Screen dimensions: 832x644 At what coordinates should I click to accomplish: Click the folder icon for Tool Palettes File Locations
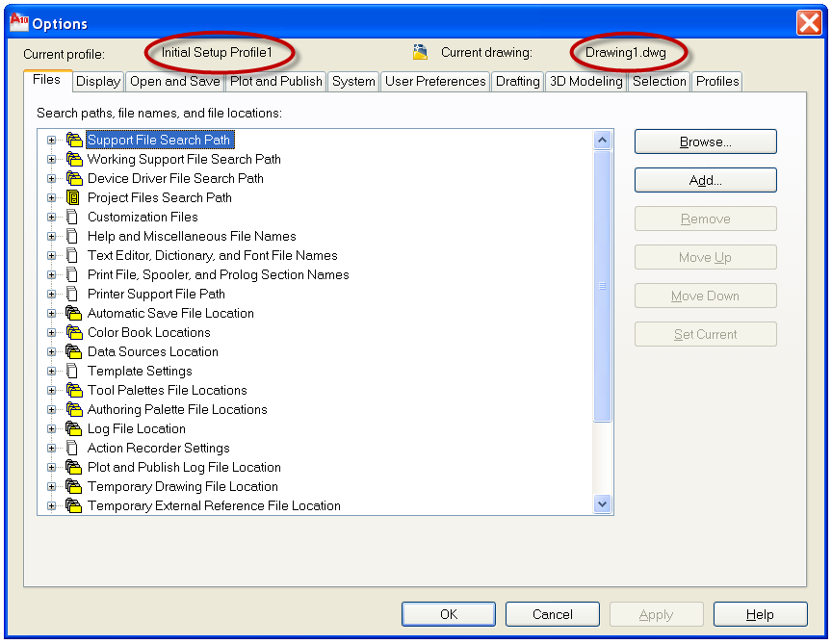coord(74,391)
